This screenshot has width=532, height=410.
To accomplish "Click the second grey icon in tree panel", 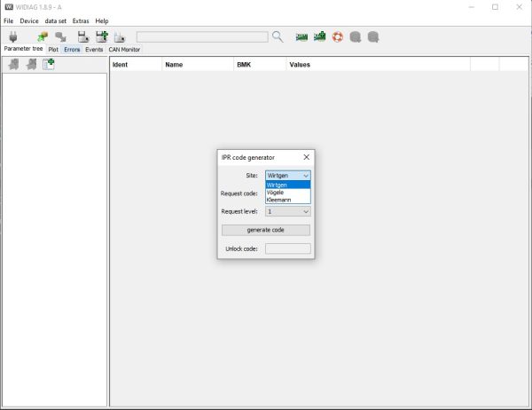I will coord(31,64).
